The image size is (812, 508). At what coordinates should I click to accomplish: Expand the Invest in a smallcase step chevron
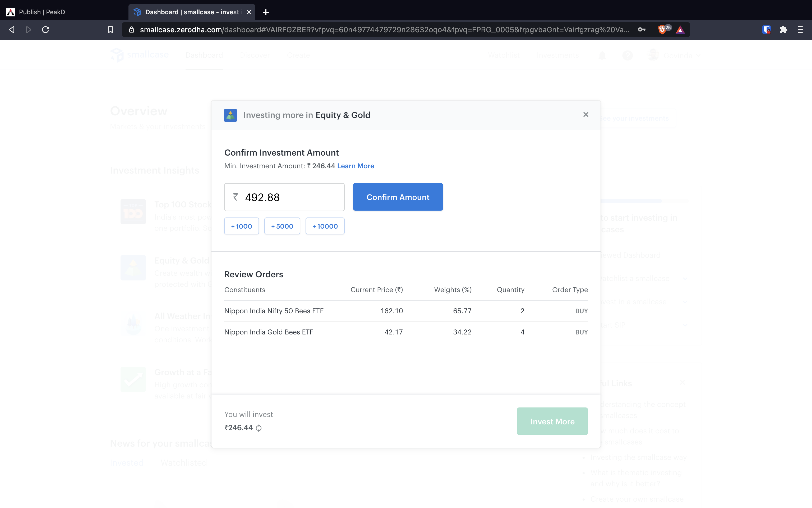(685, 302)
